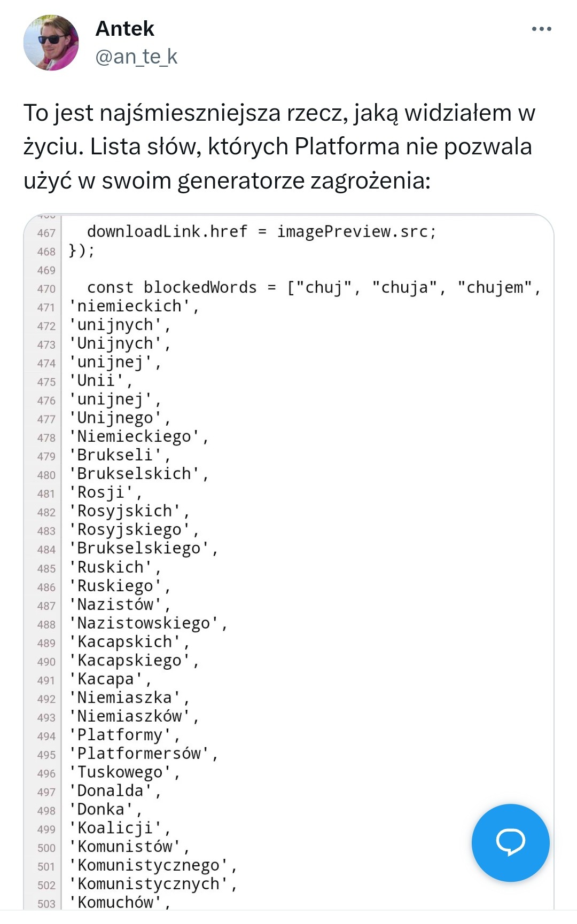
Task: Tap the 'Brukseli' entry on line 479
Action: pyautogui.click(x=120, y=455)
